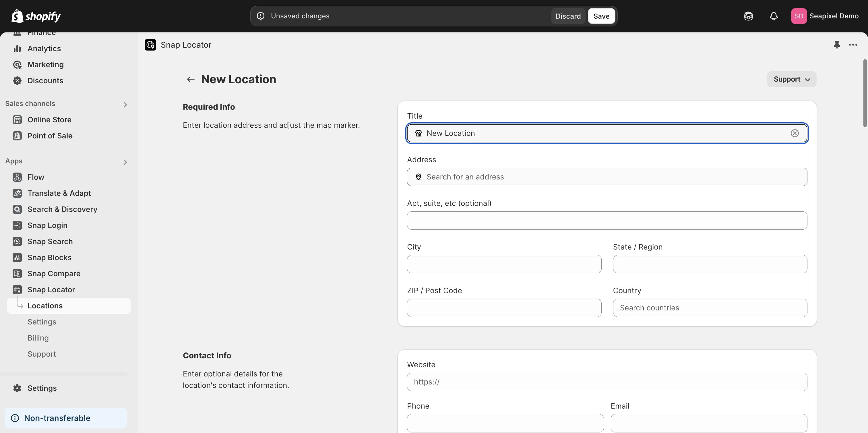Expand the Apps section chevron
Viewport: 868px width, 433px height.
click(x=125, y=163)
